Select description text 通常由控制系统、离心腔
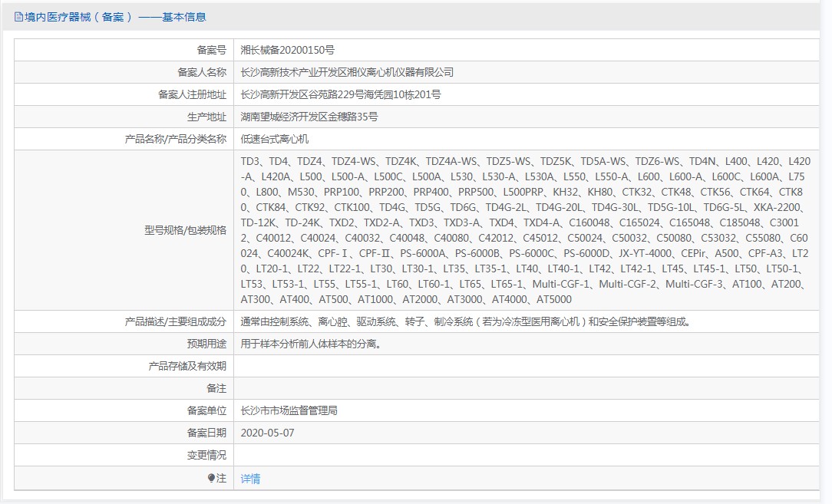This screenshot has height=504, width=832. pos(293,321)
